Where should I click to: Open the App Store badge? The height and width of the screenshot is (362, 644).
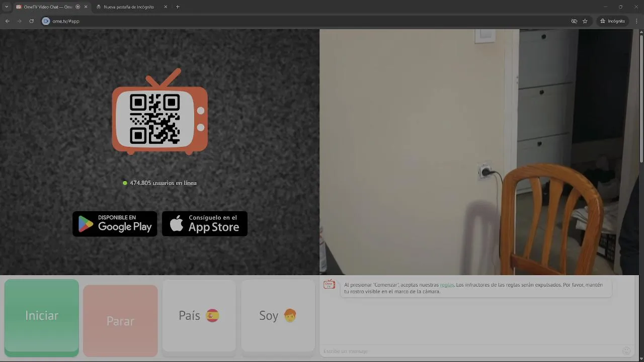coord(205,224)
